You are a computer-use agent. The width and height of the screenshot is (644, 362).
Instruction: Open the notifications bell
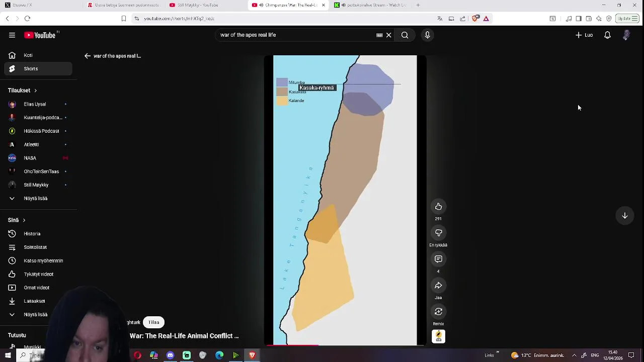(x=607, y=35)
